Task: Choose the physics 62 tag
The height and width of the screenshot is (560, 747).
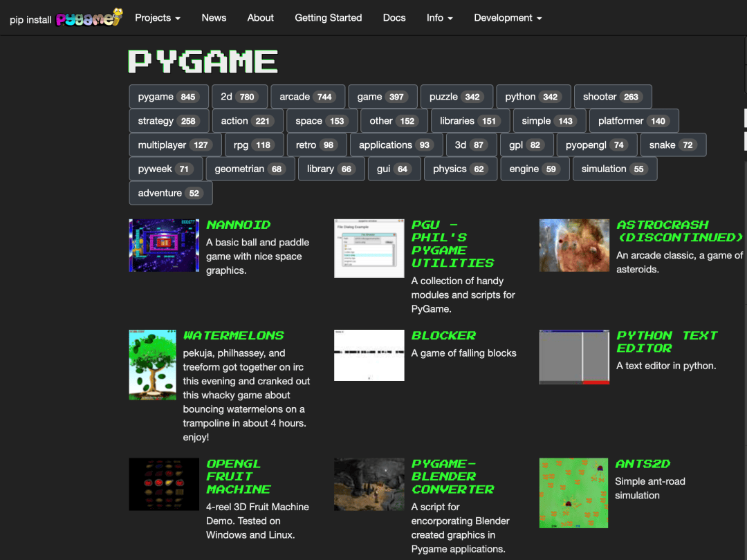Action: pyautogui.click(x=461, y=169)
